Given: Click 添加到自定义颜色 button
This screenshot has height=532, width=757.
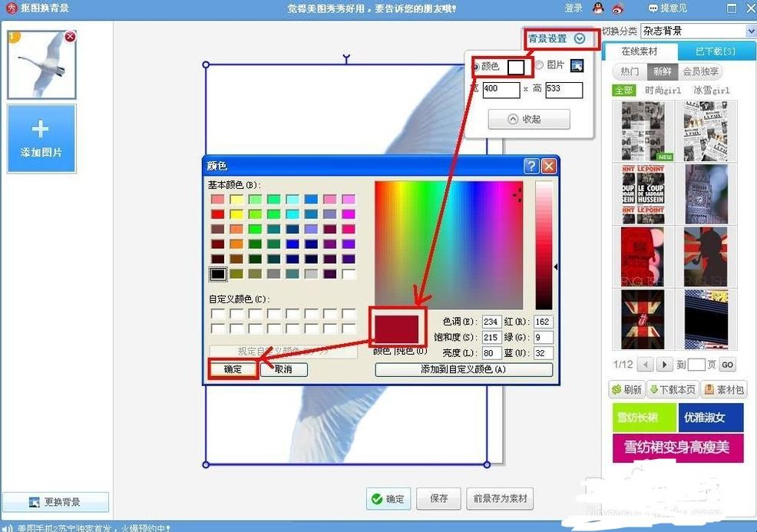Looking at the screenshot, I should tap(464, 369).
